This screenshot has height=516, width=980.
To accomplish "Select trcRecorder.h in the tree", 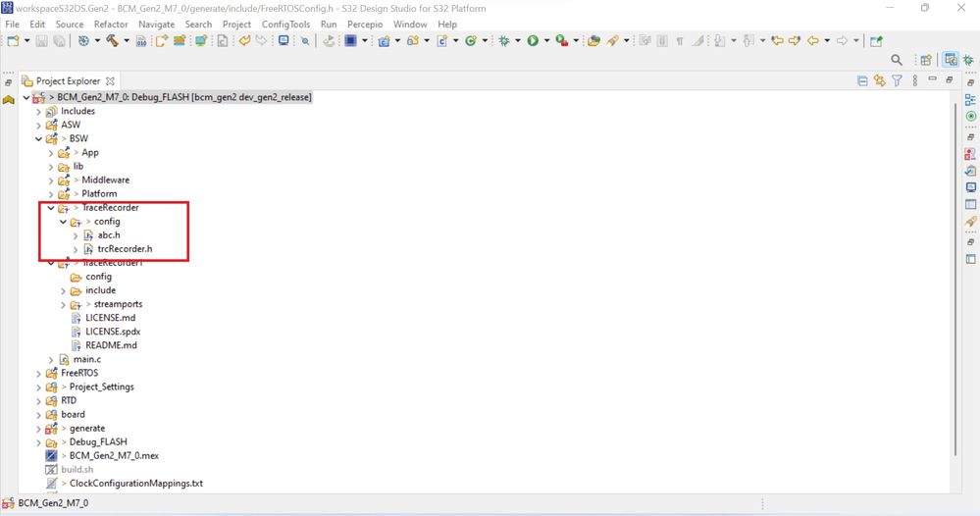I will point(125,248).
